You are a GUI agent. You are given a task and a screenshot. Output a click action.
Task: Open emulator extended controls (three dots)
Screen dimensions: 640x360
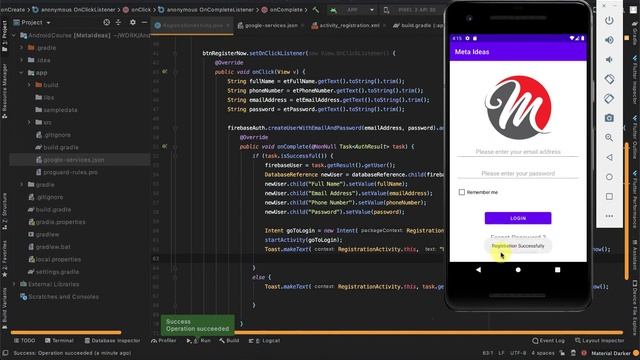609,216
